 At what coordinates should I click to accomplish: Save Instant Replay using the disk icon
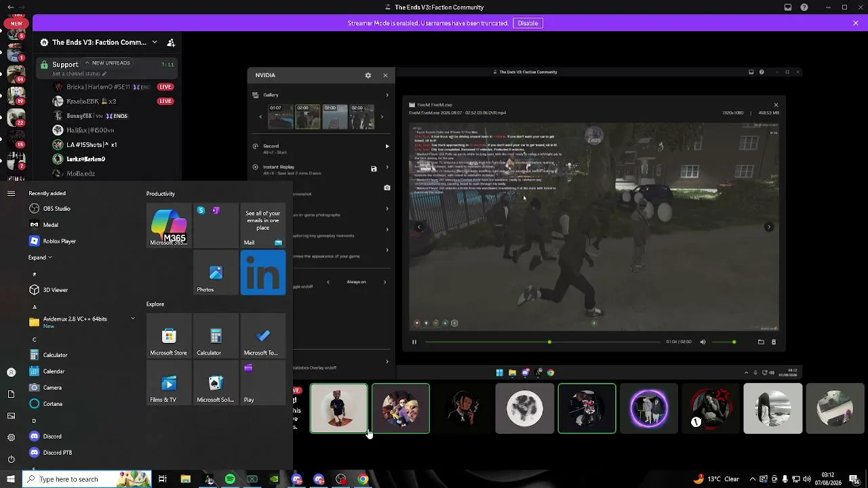[374, 169]
